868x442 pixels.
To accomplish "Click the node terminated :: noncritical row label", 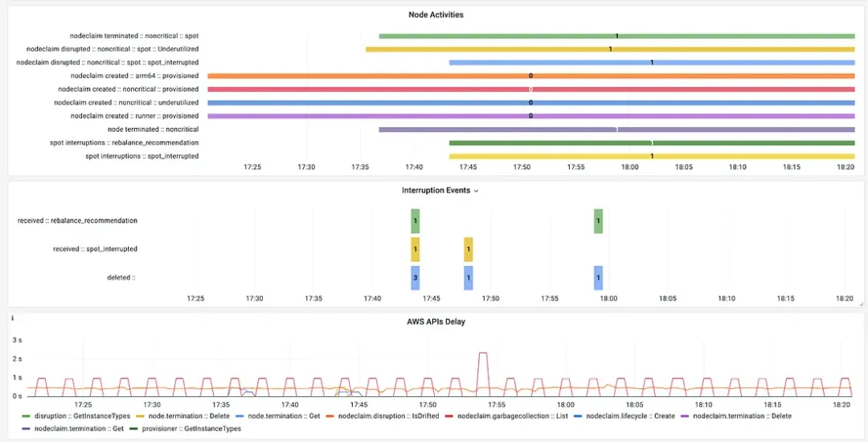I will pyautogui.click(x=153, y=129).
